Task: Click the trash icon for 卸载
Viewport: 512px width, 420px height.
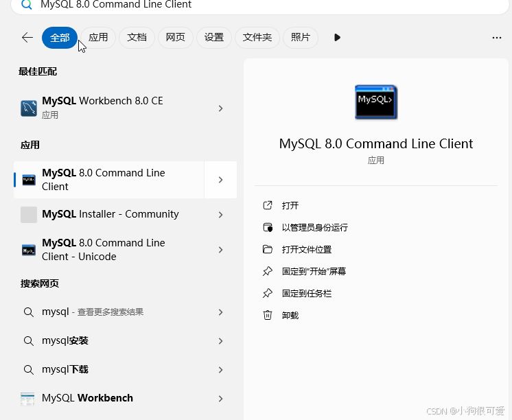Action: [268, 315]
